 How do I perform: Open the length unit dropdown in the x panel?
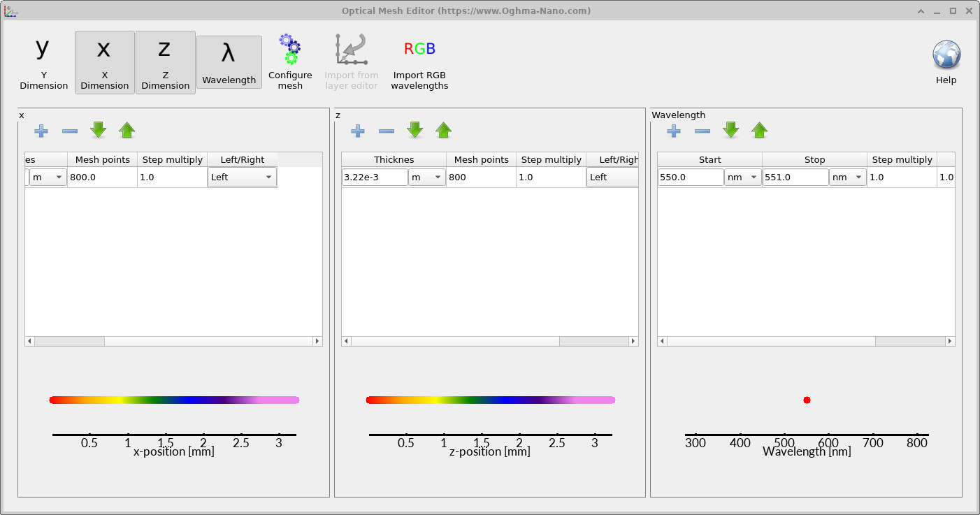tap(45, 177)
